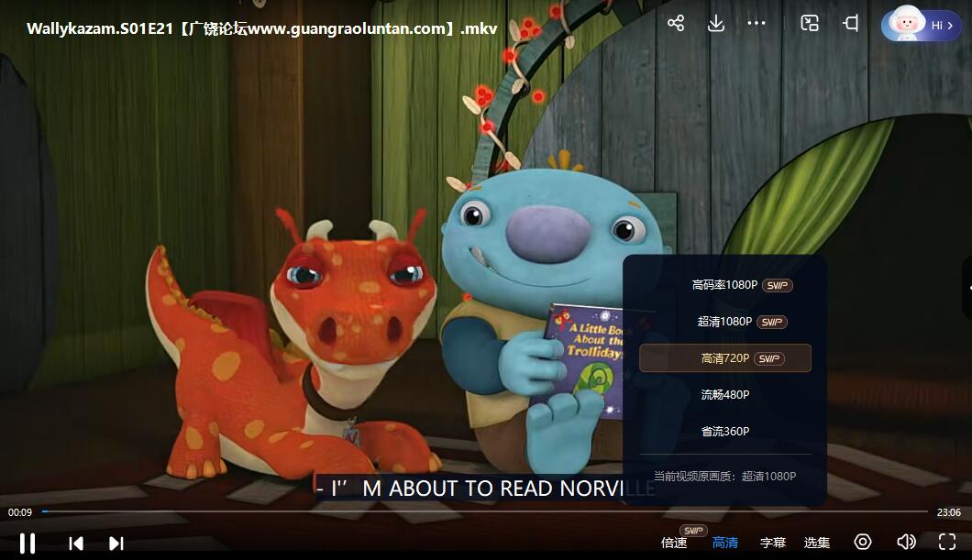Toggle the 高清 quality menu
The image size is (972, 560).
pyautogui.click(x=724, y=543)
